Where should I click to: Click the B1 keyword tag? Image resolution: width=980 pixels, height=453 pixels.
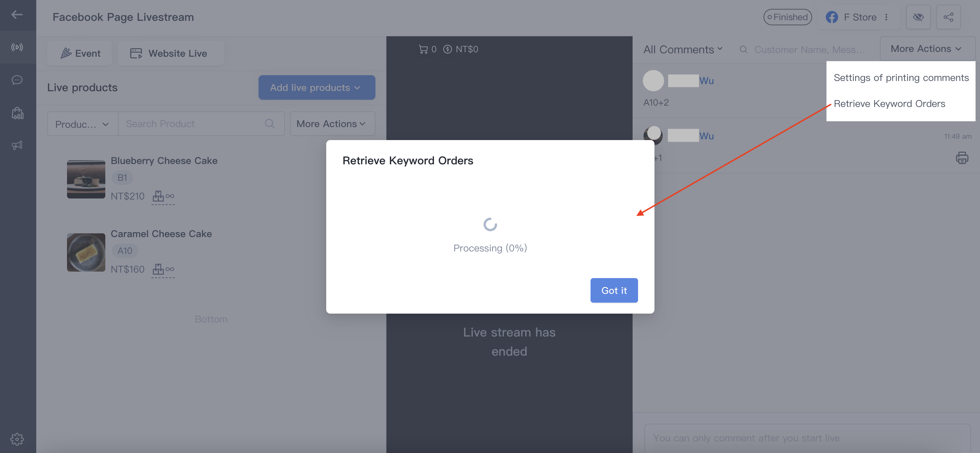(x=122, y=177)
